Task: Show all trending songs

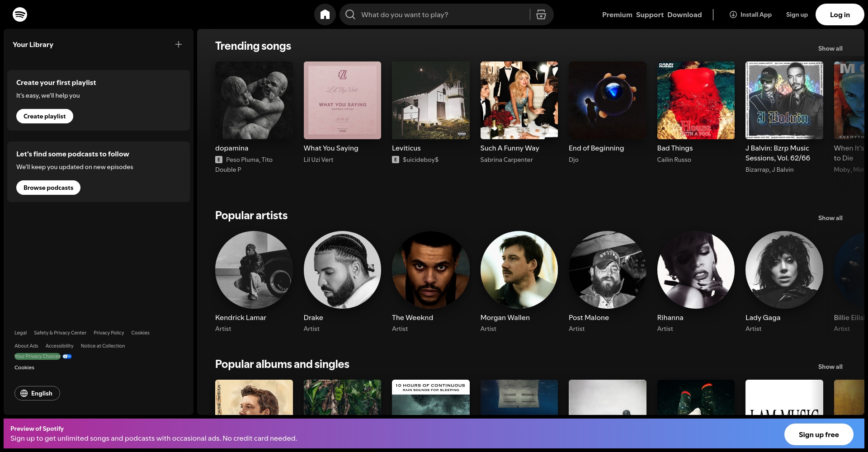Action: 830,48
